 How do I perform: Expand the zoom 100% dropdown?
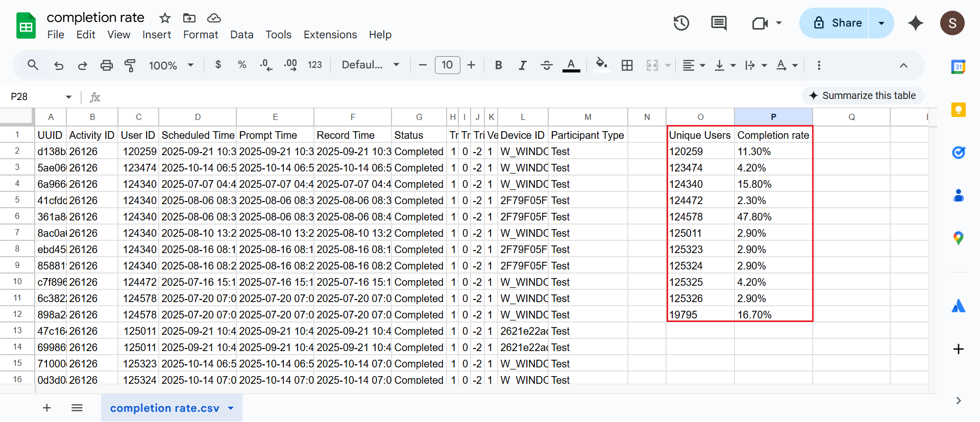coord(171,65)
